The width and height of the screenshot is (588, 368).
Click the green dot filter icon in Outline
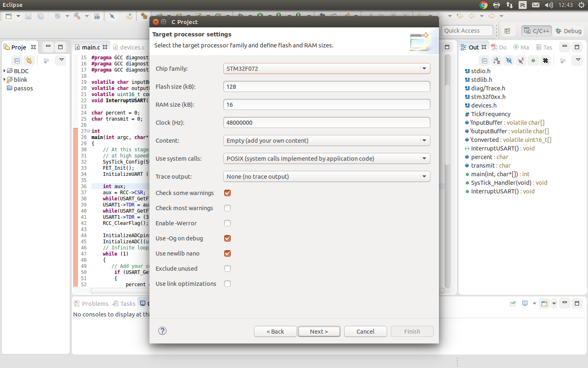coord(533,61)
